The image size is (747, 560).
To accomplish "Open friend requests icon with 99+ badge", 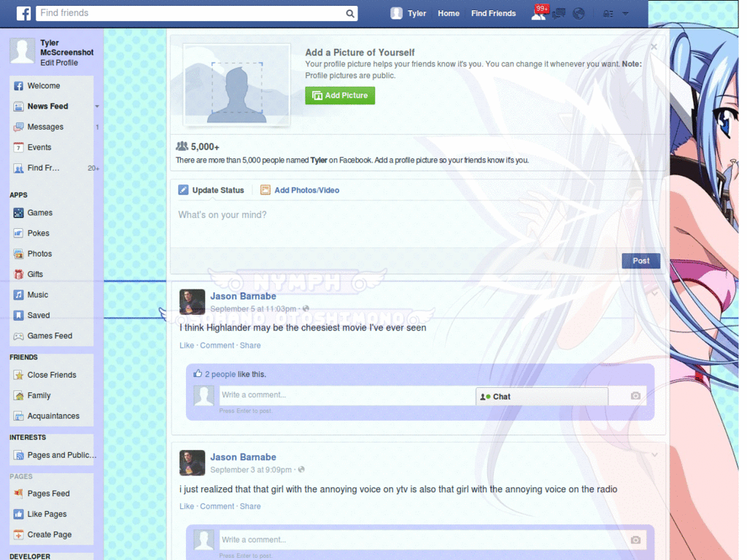I will coord(539,13).
